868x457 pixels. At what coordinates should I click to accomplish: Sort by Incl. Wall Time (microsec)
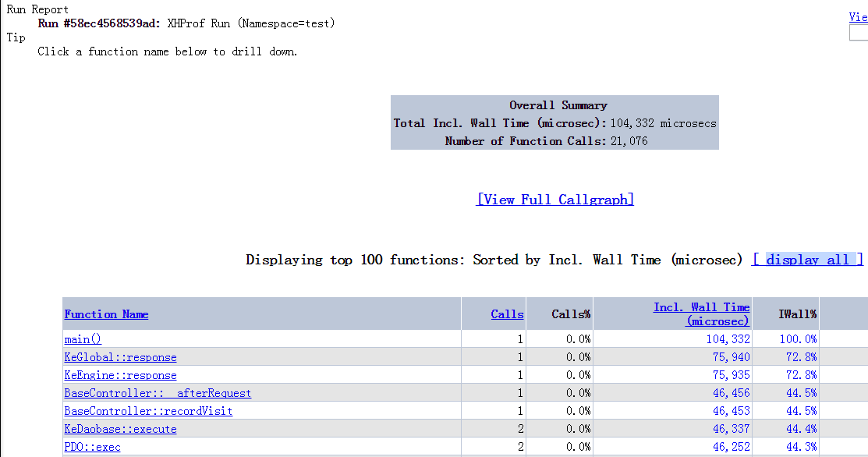(x=701, y=314)
